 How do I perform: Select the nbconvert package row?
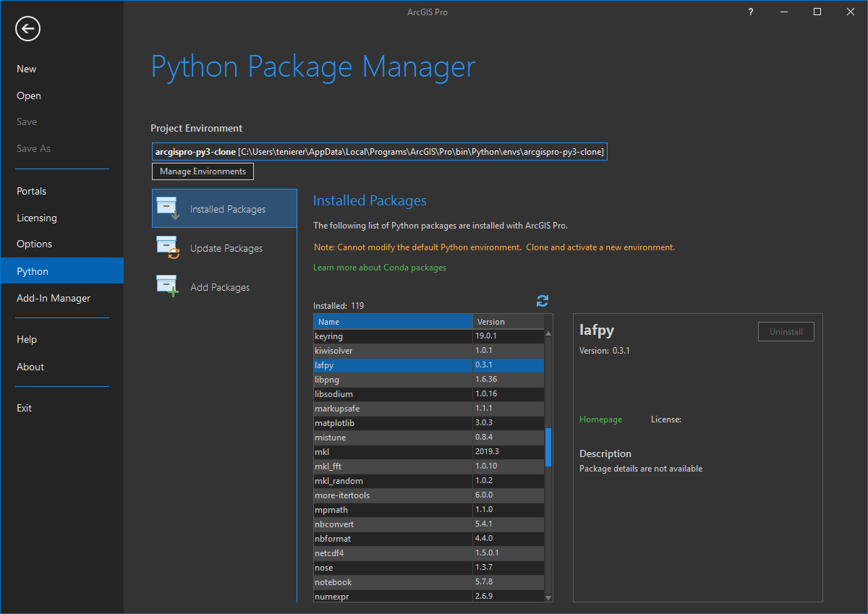429,524
